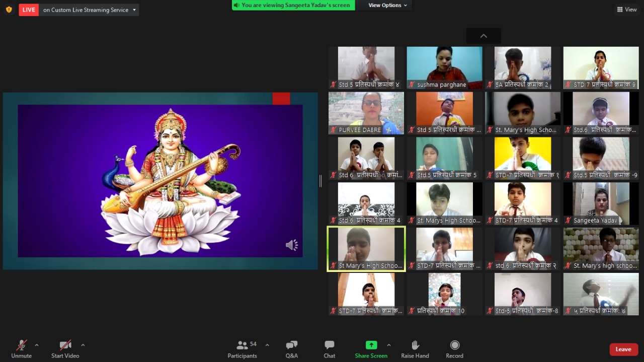The width and height of the screenshot is (644, 362).
Task: Open the Q&A panel
Action: (292, 348)
